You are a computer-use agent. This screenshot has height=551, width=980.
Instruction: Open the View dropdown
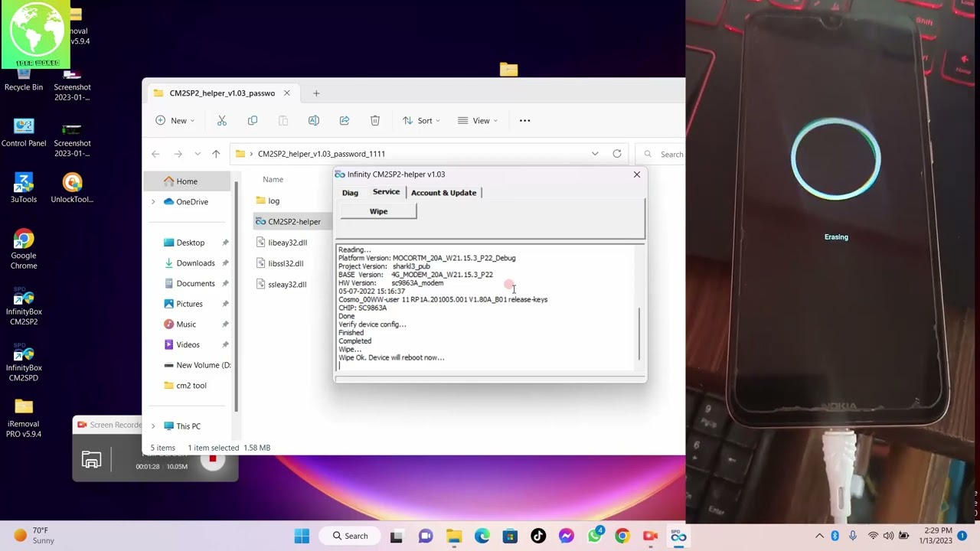(x=478, y=120)
